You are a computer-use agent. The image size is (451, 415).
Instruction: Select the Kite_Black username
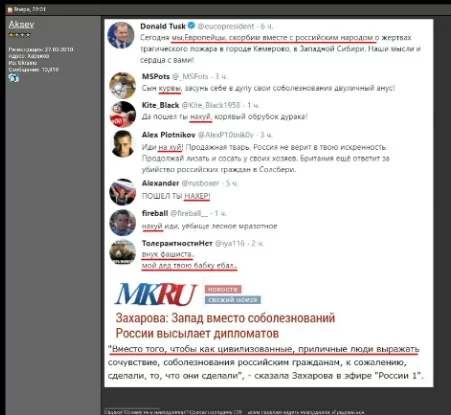[x=160, y=105]
